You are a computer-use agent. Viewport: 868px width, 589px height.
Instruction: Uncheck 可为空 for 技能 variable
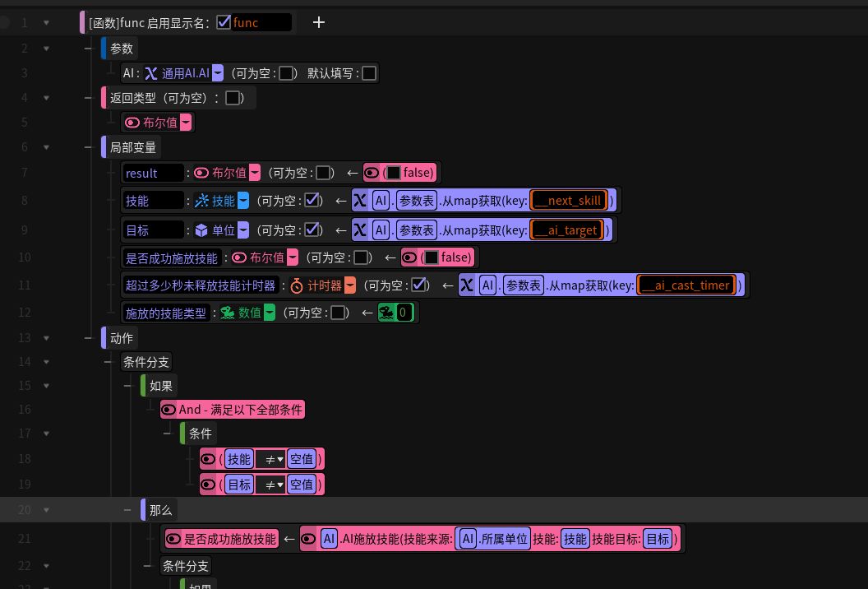click(x=312, y=201)
